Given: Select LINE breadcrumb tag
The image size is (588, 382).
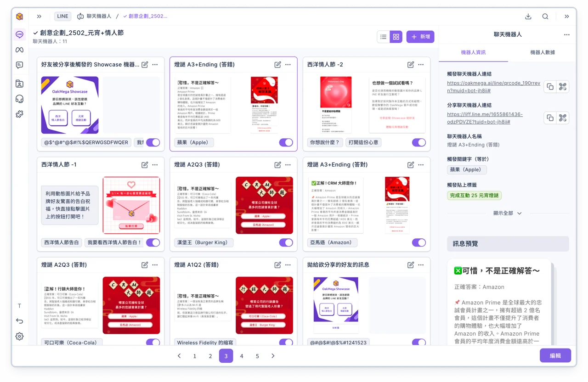Looking at the screenshot, I should click(x=62, y=17).
